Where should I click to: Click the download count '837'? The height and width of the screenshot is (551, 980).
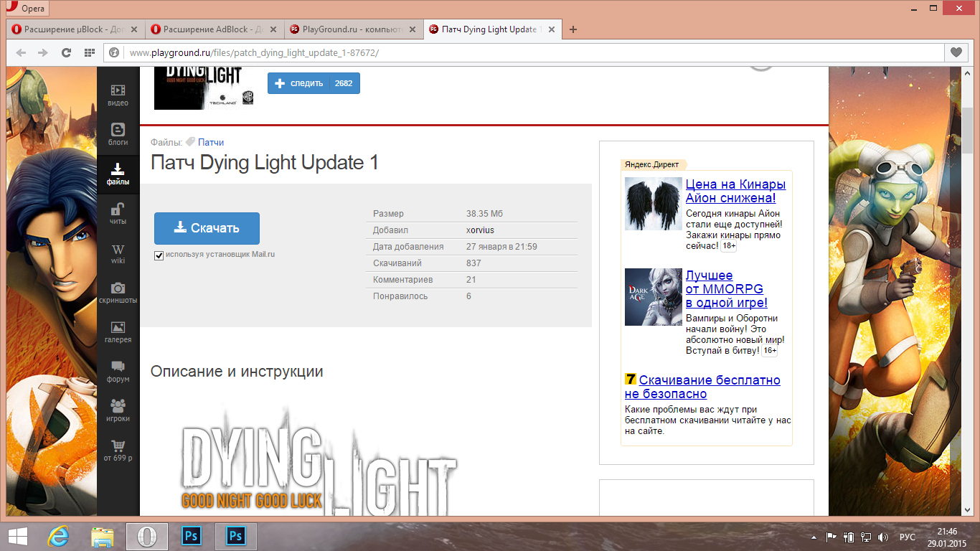point(473,263)
